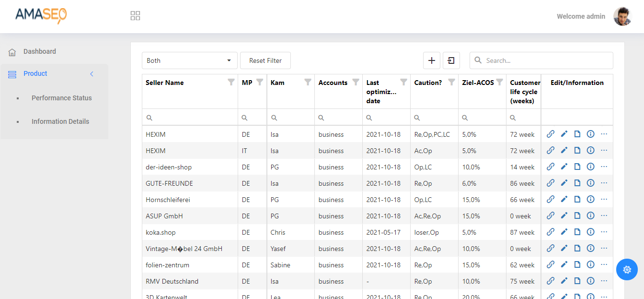This screenshot has width=644, height=299.
Task: Open the Kam column filter
Action: (x=308, y=82)
